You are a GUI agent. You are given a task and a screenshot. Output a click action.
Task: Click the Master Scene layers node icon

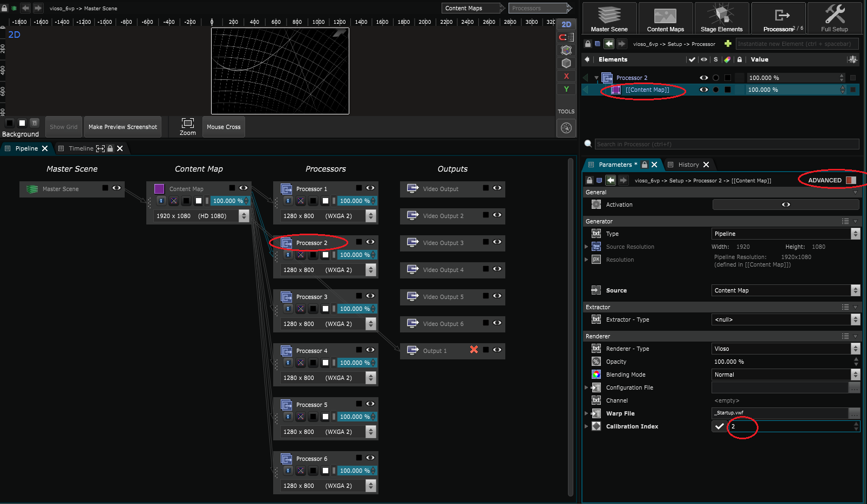coord(32,189)
